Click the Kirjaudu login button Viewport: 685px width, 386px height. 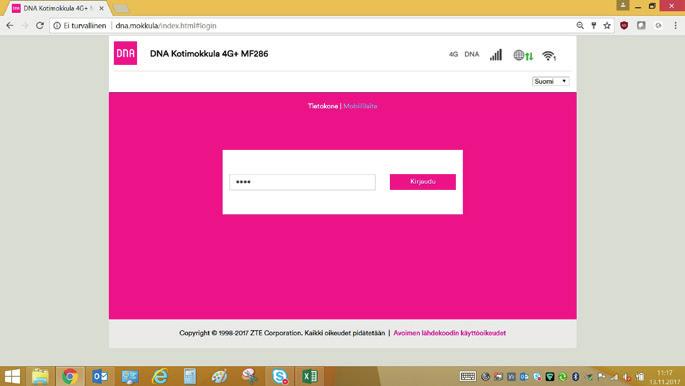[x=422, y=182]
